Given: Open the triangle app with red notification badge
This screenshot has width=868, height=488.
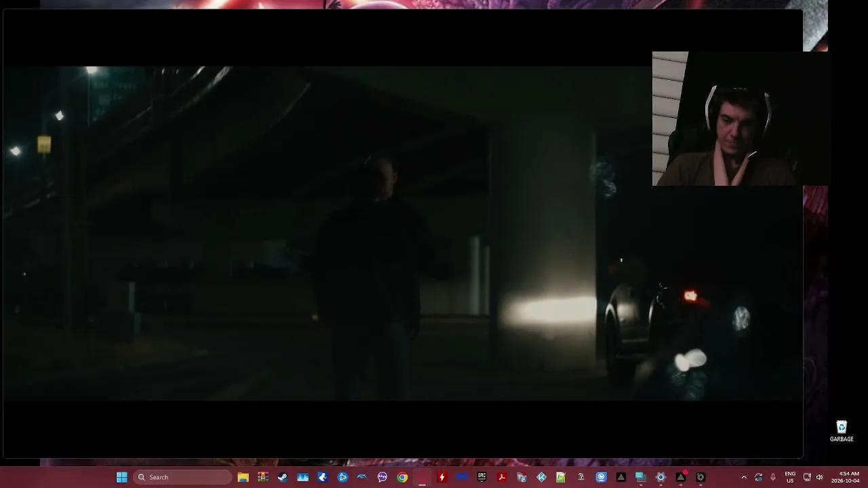Looking at the screenshot, I should tap(681, 477).
